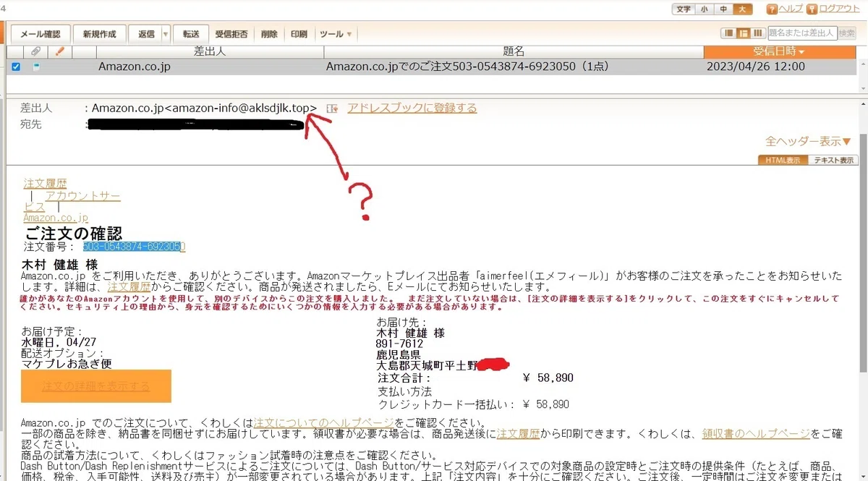This screenshot has width=868, height=481.
Task: Uncheck the Amazon.co.jp message checkbox
Action: [16, 67]
